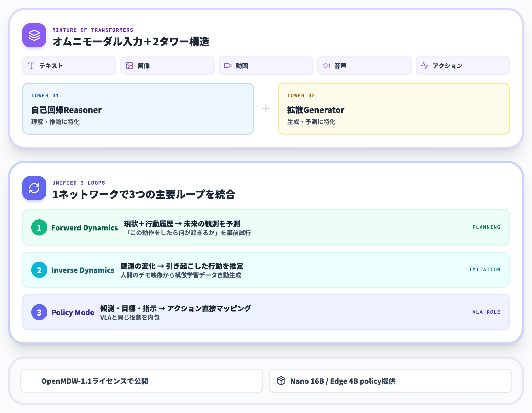The width and height of the screenshot is (532, 413).
Task: Click the heading オムニモーダル入力+2タワー構造
Action: (131, 42)
